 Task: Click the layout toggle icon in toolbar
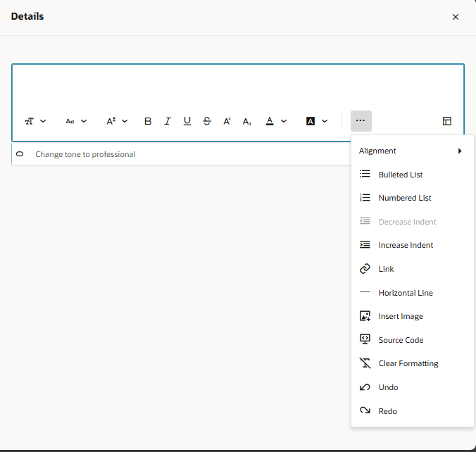[447, 121]
